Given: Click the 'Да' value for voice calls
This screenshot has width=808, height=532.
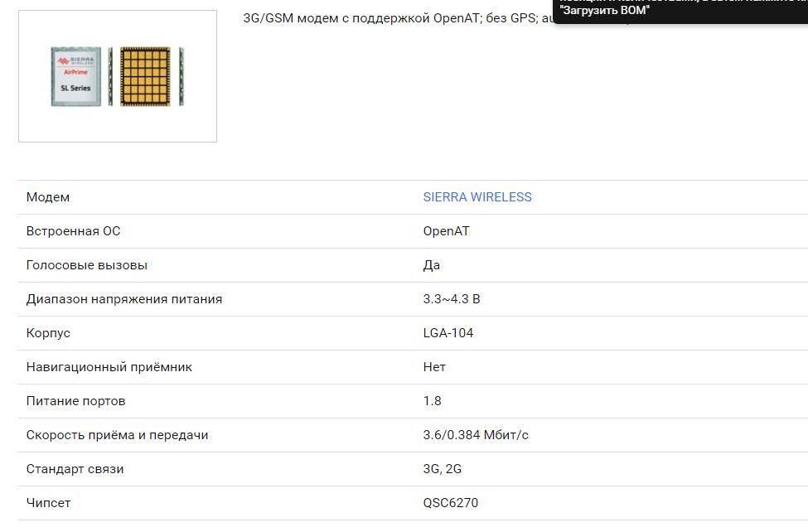Looking at the screenshot, I should (431, 265).
